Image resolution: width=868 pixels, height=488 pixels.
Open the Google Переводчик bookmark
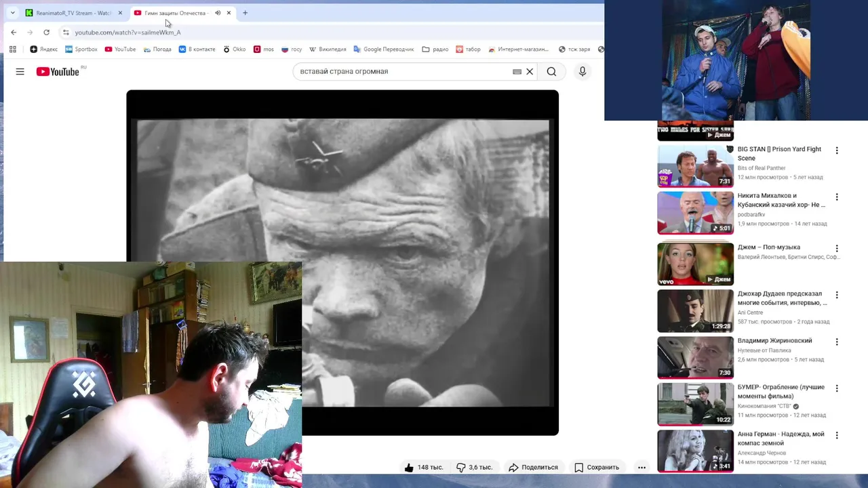point(383,49)
